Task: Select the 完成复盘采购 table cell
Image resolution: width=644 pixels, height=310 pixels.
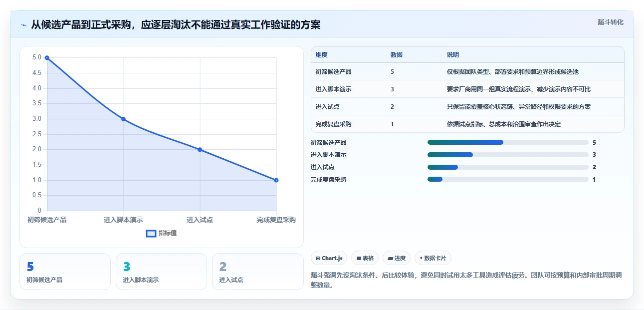Action: (x=333, y=124)
